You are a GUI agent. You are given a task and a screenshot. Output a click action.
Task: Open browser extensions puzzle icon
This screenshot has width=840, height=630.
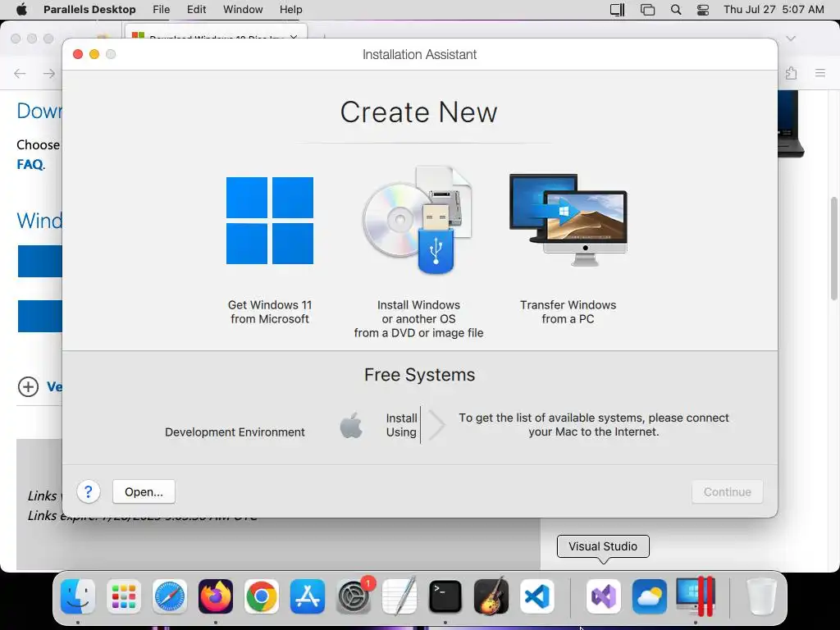pos(792,73)
